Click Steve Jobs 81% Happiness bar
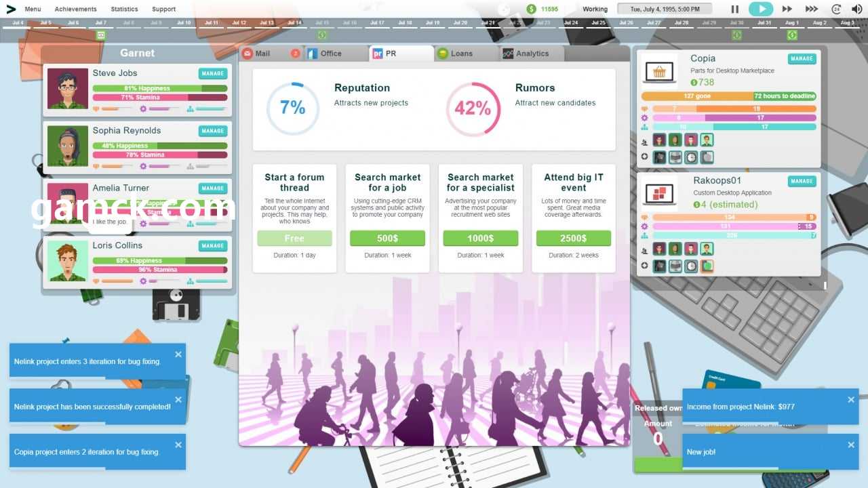Viewport: 868px width, 488px height. pos(160,88)
